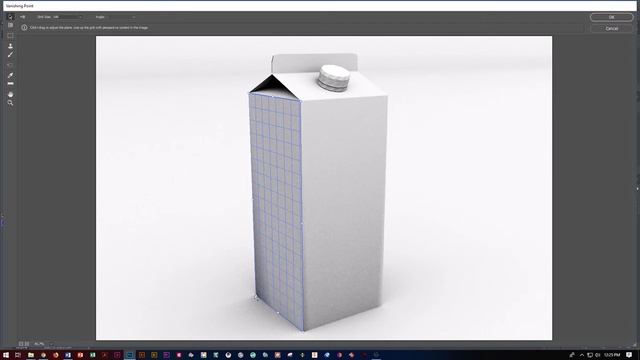The image size is (640, 360).
Task: Switch to Photoshop on the taskbar
Action: (x=129, y=355)
